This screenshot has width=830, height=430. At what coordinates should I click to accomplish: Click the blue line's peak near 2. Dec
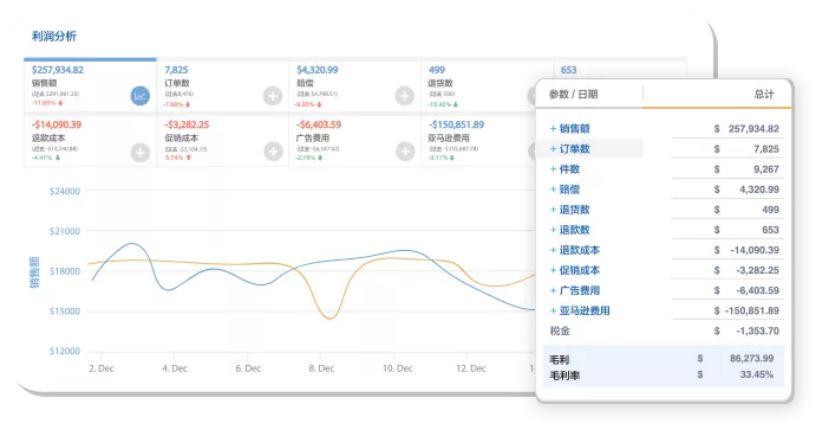coord(131,244)
